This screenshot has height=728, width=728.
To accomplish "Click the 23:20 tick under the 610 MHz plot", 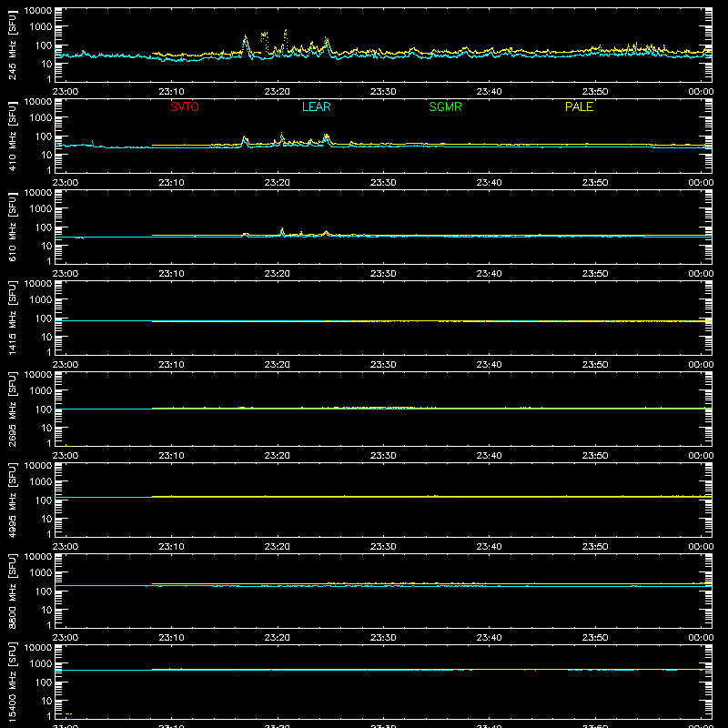I will [278, 274].
